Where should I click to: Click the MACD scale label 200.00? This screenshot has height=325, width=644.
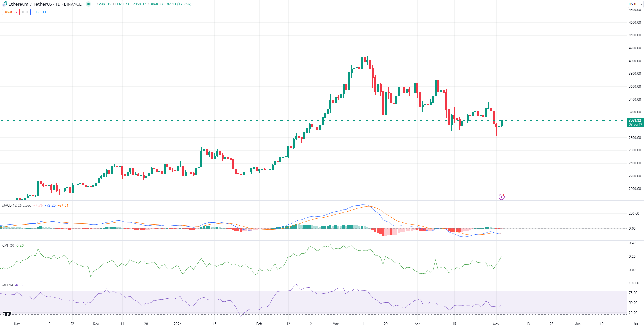point(634,213)
